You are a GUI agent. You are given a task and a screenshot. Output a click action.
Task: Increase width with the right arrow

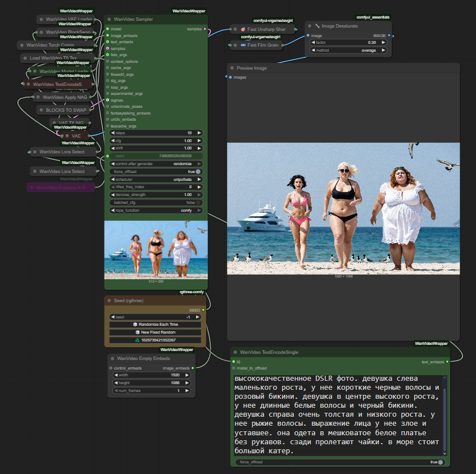coord(187,375)
